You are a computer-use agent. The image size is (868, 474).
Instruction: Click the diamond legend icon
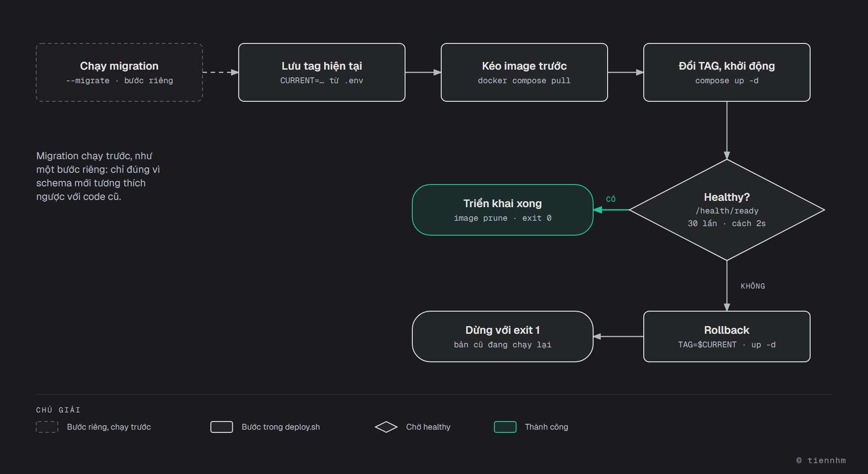(386, 427)
